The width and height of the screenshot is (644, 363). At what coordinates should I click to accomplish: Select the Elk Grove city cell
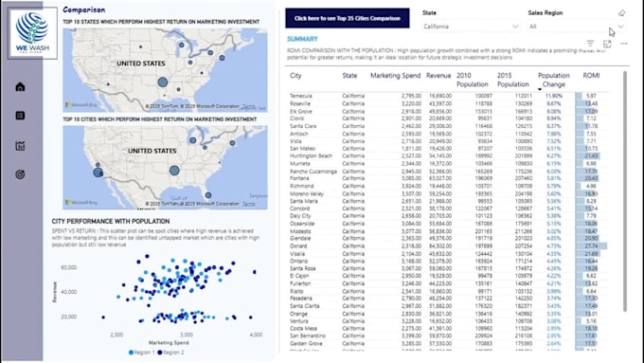coord(300,111)
